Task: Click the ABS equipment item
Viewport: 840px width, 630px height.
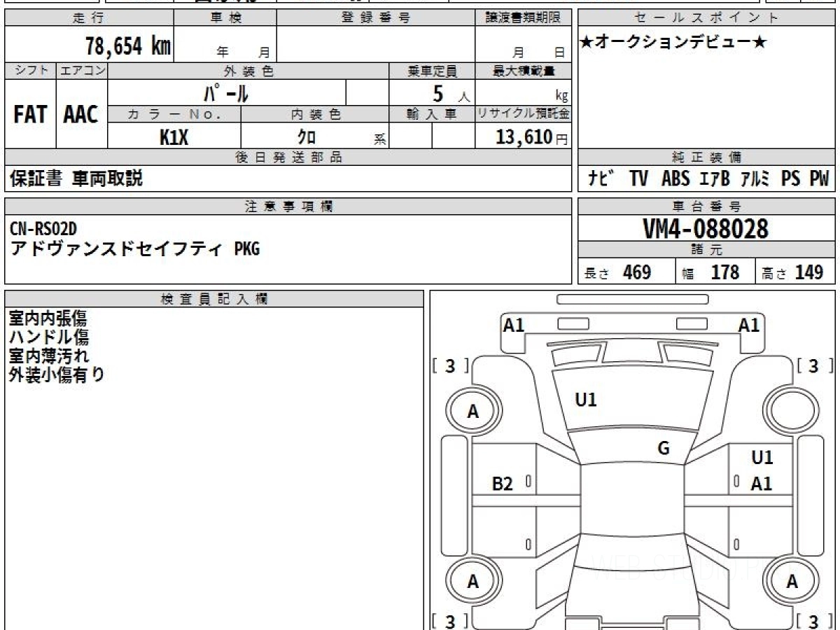Action: (675, 179)
